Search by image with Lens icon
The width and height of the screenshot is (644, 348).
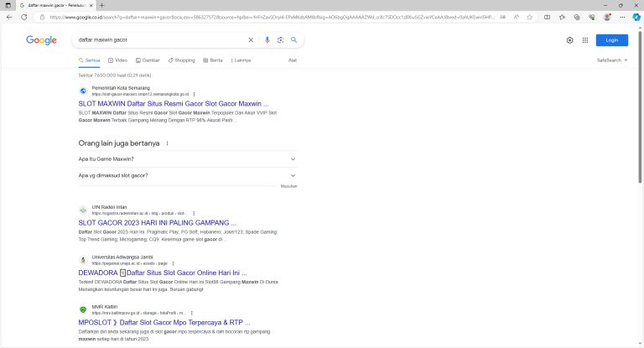pos(281,40)
